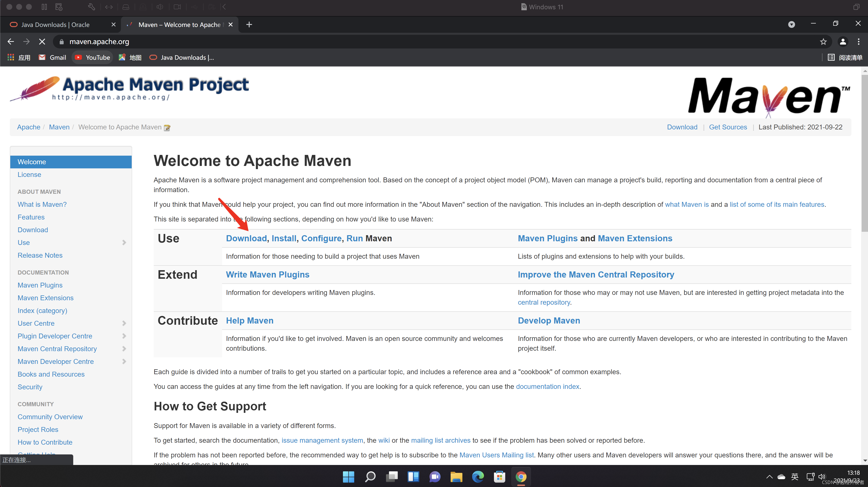Image resolution: width=868 pixels, height=487 pixels.
Task: Open File Explorer on taskbar
Action: pyautogui.click(x=456, y=476)
